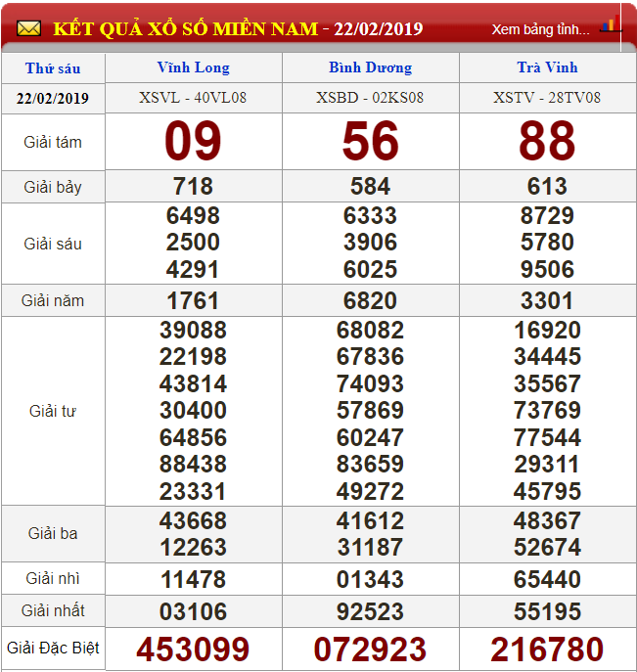Select code 'XSVL - 40VL08'
The height and width of the screenshot is (672, 637).
(193, 98)
